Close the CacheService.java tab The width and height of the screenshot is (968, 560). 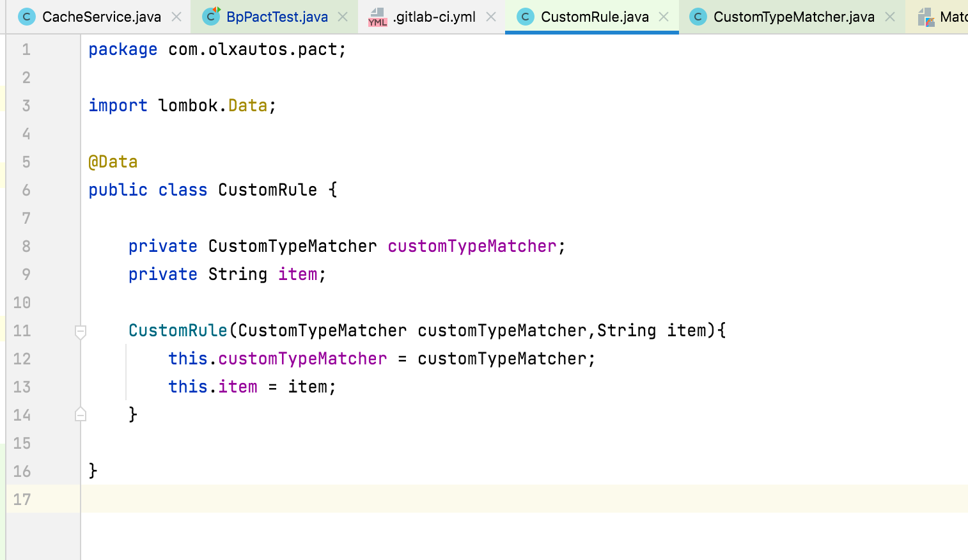click(176, 17)
